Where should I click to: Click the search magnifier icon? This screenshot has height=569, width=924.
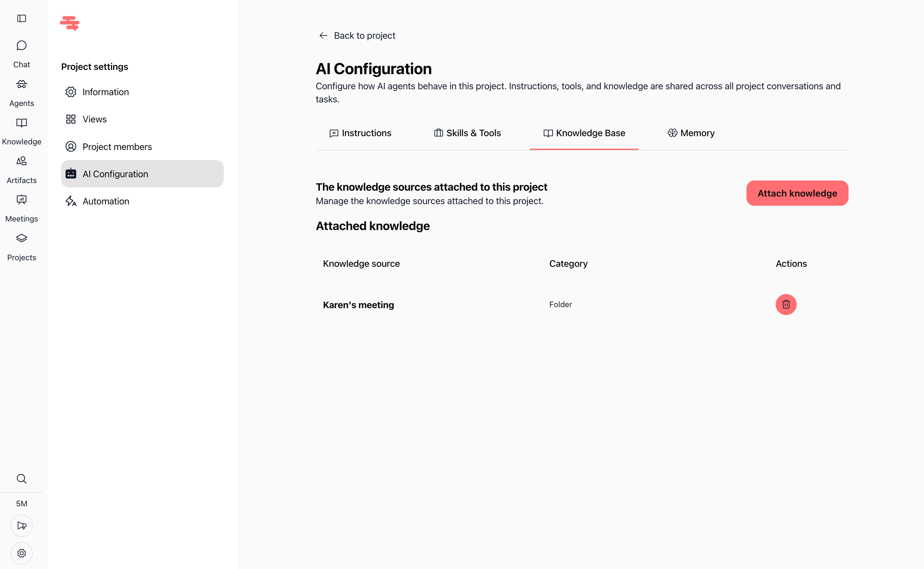point(21,478)
